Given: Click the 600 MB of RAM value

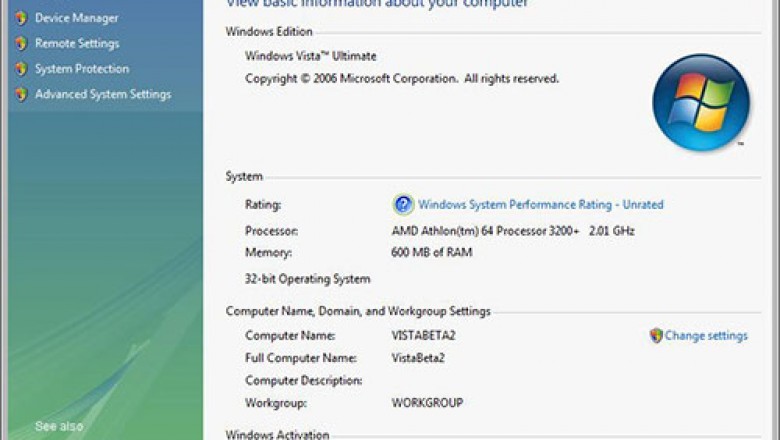Looking at the screenshot, I should click(x=432, y=253).
